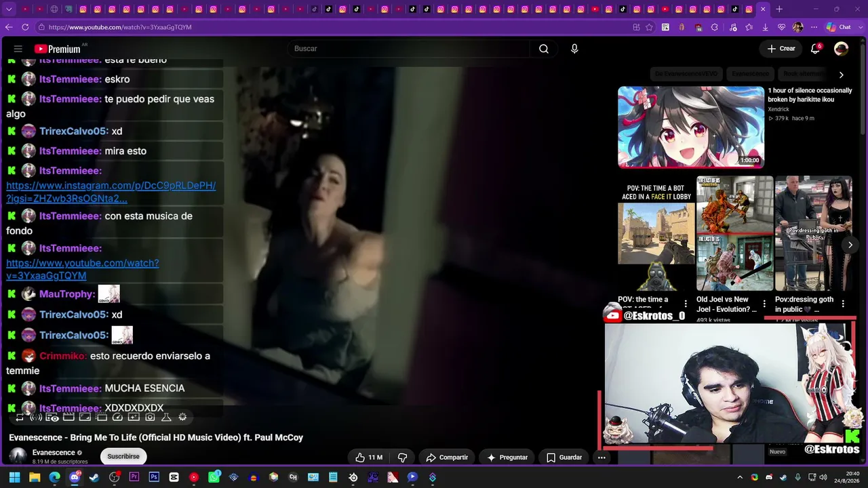Show more filter chips with right arrow
The width and height of the screenshot is (868, 488).
pyautogui.click(x=841, y=75)
